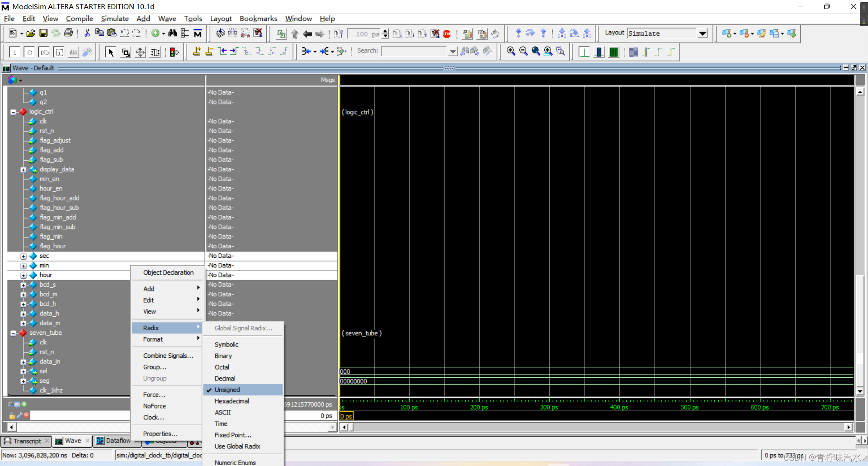This screenshot has width=868, height=466.
Task: Collapse the logic_ctrl group
Action: click(14, 112)
